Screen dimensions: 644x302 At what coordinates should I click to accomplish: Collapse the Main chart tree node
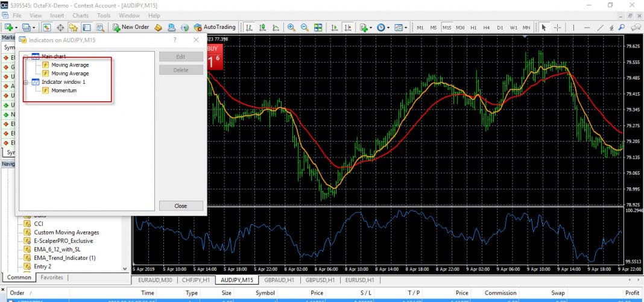(x=25, y=57)
